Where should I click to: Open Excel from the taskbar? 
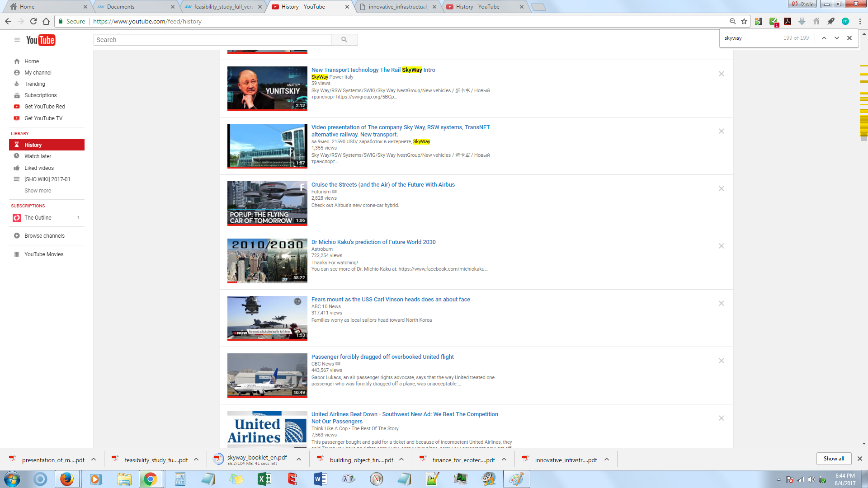point(264,479)
